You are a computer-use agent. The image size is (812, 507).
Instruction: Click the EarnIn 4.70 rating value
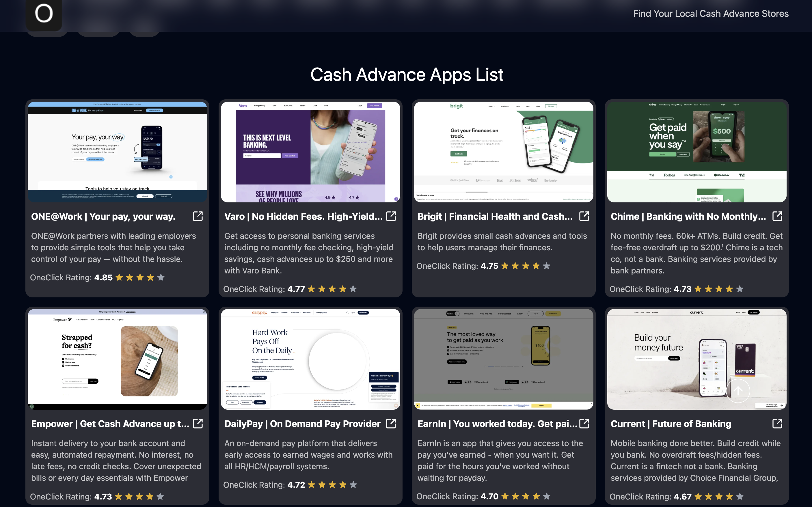[489, 496]
